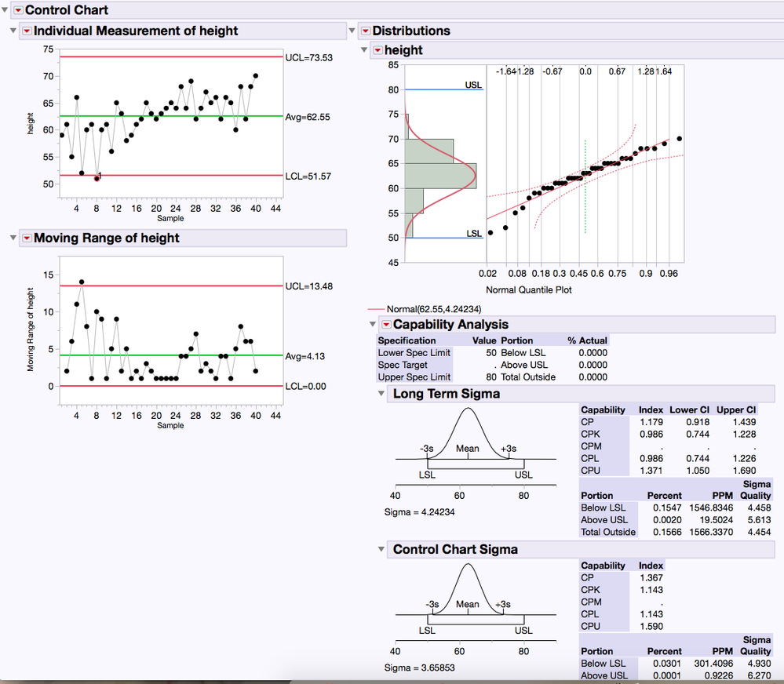Collapse the height distribution section
The width and height of the screenshot is (784, 684).
(364, 50)
